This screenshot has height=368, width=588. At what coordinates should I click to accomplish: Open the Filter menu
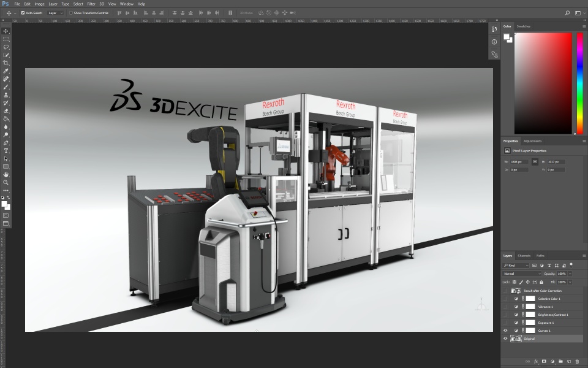[x=91, y=4]
